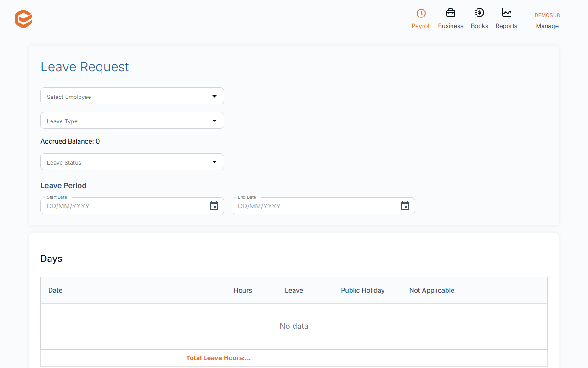Open the Payroll clock icon
The height and width of the screenshot is (368, 588).
(x=421, y=13)
